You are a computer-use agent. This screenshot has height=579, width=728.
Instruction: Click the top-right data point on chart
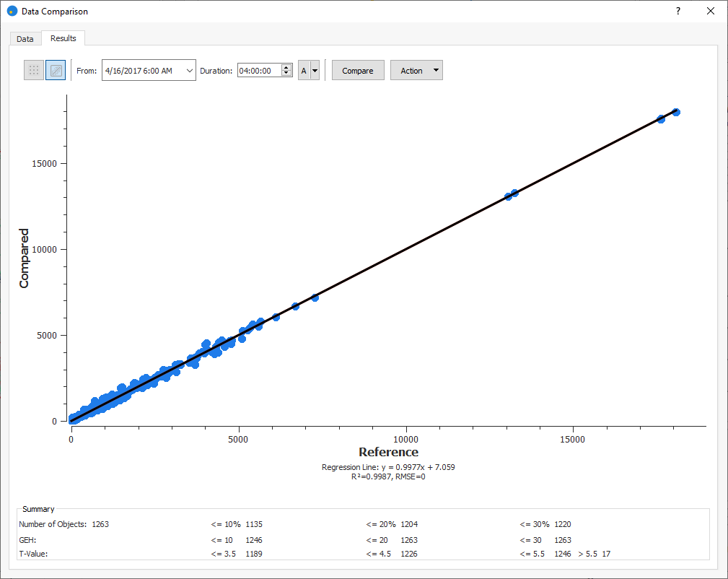(x=676, y=112)
